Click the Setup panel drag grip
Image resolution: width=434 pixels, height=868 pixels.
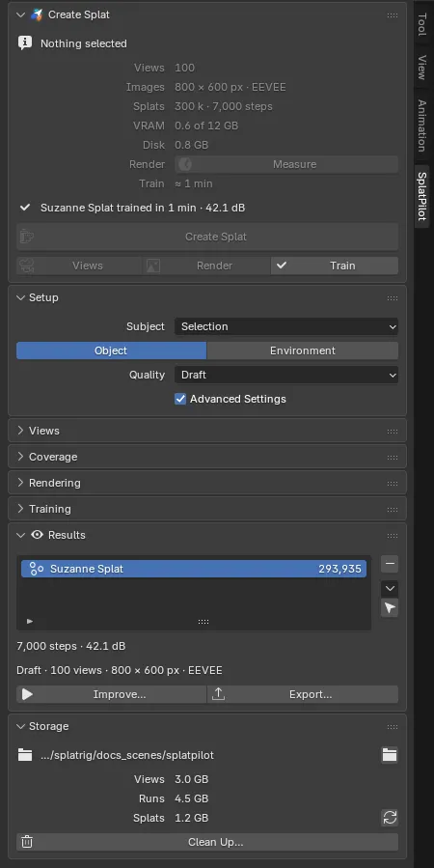(x=393, y=297)
